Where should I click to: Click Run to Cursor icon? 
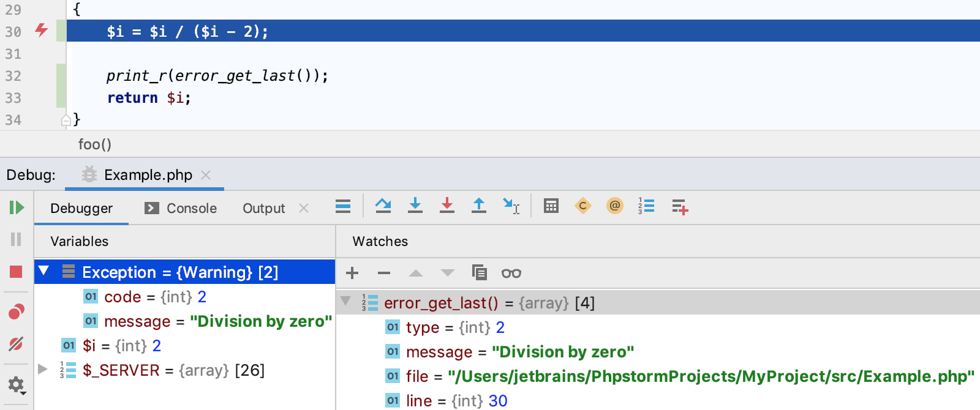(x=511, y=206)
